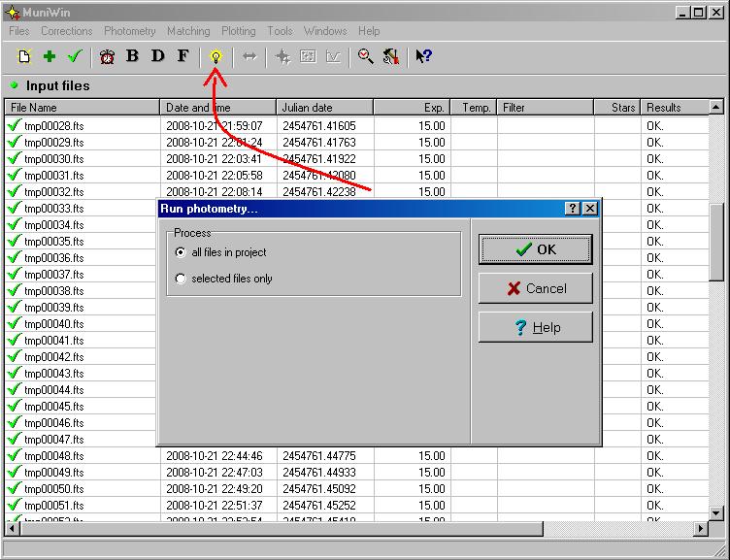Open the Photometry menu
730x560 pixels.
[129, 31]
